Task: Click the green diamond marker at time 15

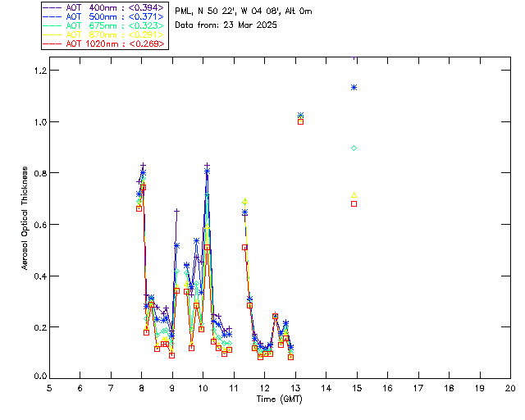Action: (x=354, y=148)
